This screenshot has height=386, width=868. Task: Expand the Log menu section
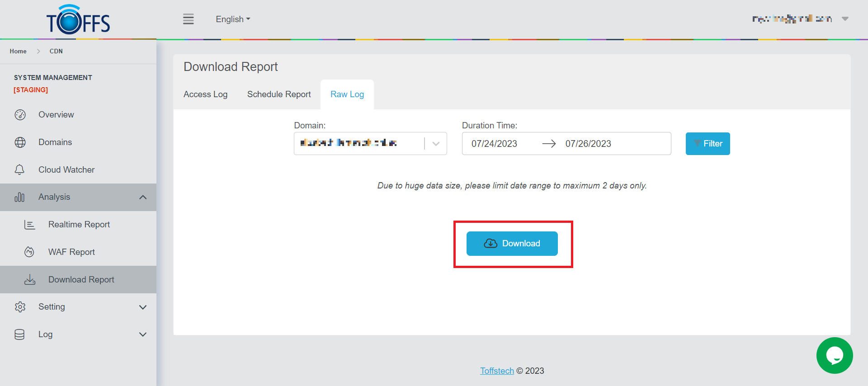coord(143,334)
